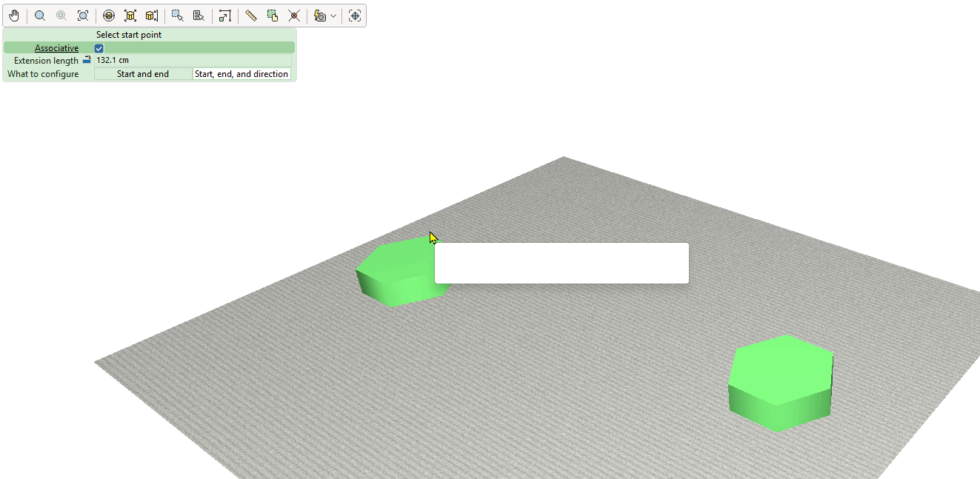Open the orbit globe view tool
Image resolution: width=980 pixels, height=479 pixels.
point(109,16)
